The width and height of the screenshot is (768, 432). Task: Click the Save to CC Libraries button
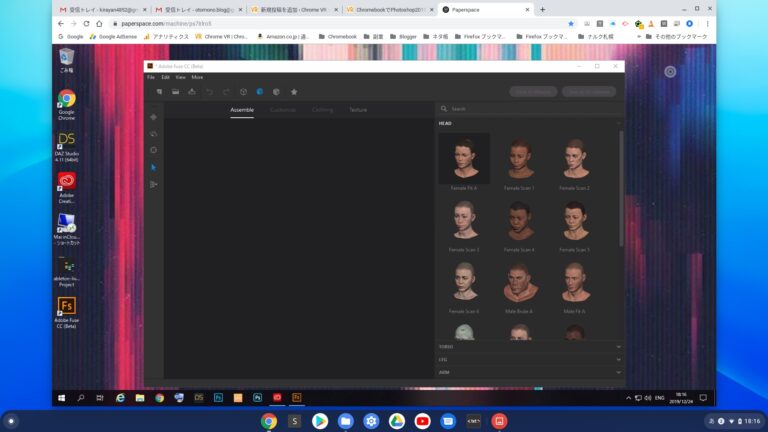[x=589, y=92]
